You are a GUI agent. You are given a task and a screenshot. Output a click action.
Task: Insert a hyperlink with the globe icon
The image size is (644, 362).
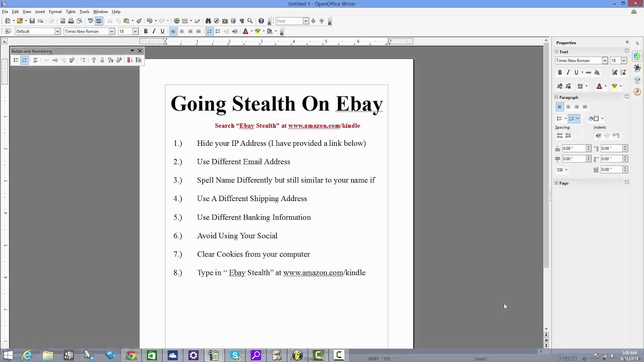click(x=177, y=21)
